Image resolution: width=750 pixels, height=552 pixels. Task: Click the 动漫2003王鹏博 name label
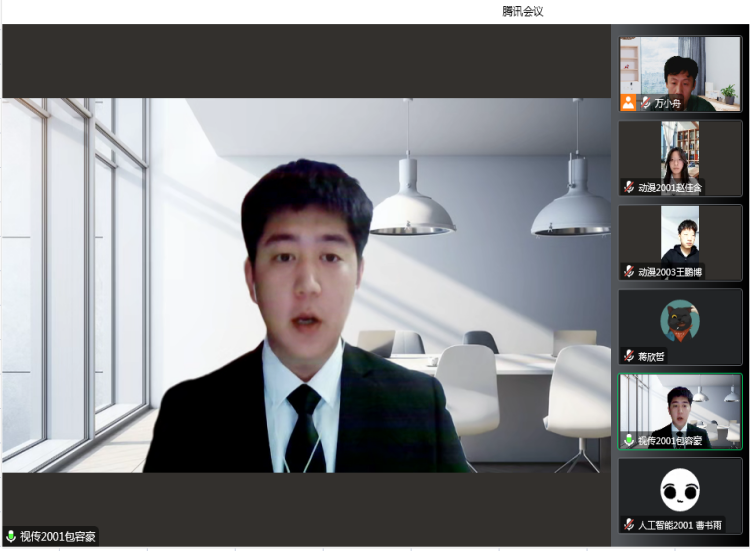[669, 271]
